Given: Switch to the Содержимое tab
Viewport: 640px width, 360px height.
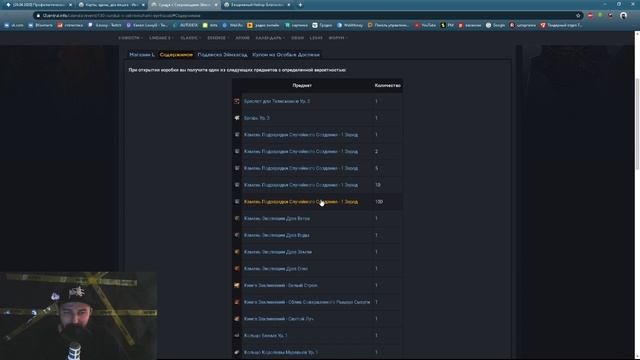Looking at the screenshot, I should coord(176,54).
